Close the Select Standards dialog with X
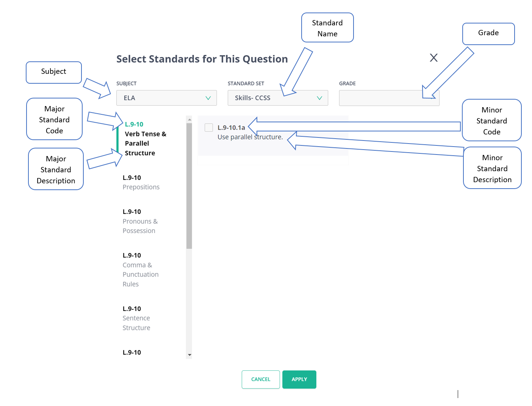The height and width of the screenshot is (406, 532). pyautogui.click(x=433, y=58)
